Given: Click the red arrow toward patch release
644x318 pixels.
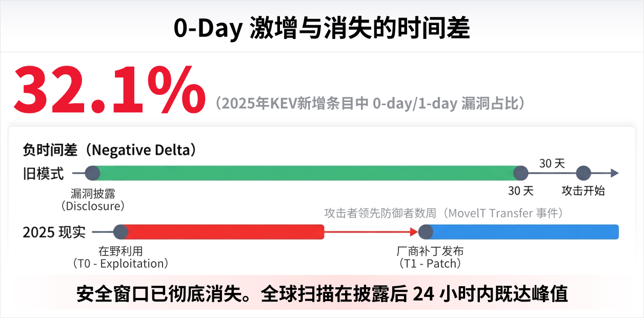Looking at the screenshot, I should (369, 232).
